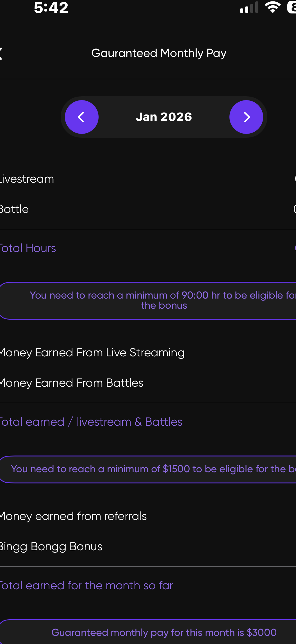Select the Jan 2026 month label

click(164, 117)
